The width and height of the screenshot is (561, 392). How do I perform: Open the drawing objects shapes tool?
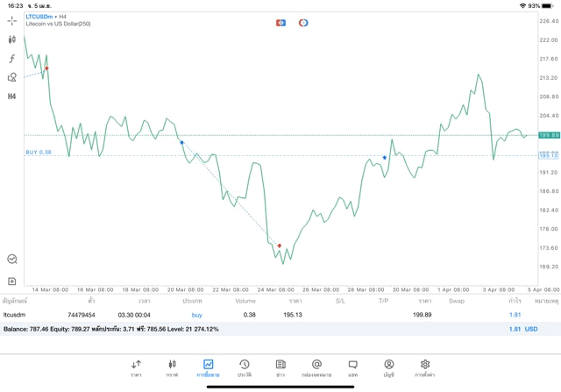pyautogui.click(x=11, y=77)
